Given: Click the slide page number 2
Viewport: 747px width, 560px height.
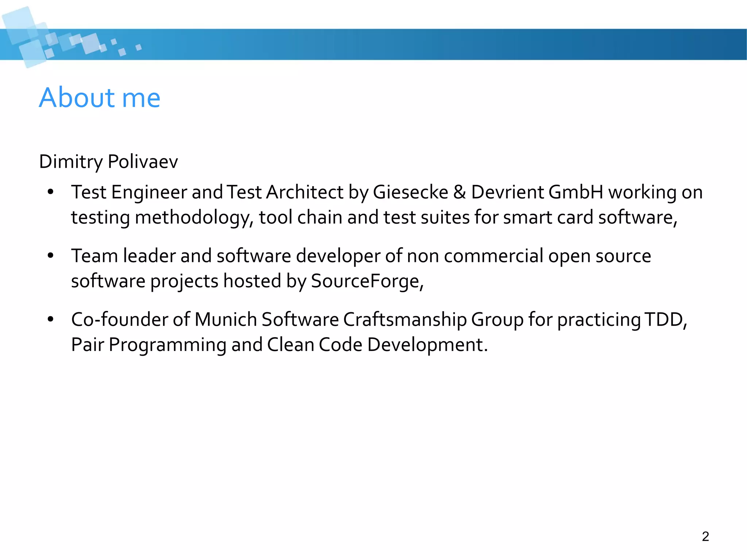Looking at the screenshot, I should [x=705, y=536].
